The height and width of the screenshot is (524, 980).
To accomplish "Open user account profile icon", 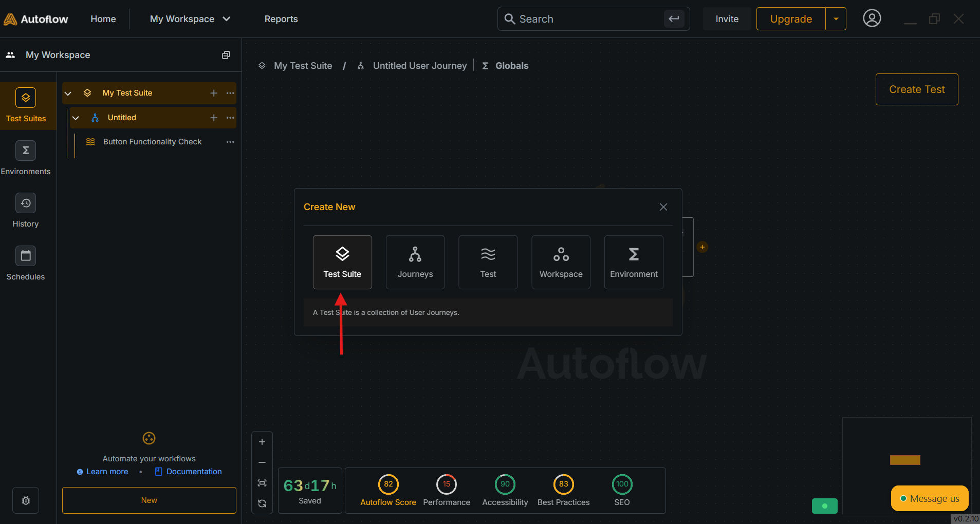I will tap(872, 18).
